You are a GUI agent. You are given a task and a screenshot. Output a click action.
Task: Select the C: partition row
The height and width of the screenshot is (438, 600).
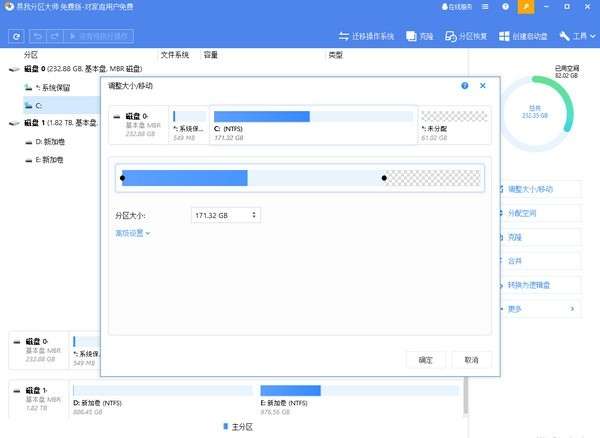[x=61, y=106]
